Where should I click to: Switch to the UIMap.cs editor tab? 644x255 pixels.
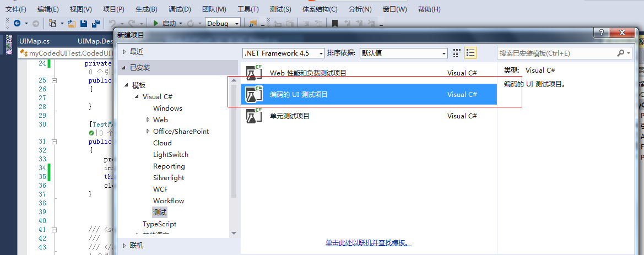[x=35, y=41]
